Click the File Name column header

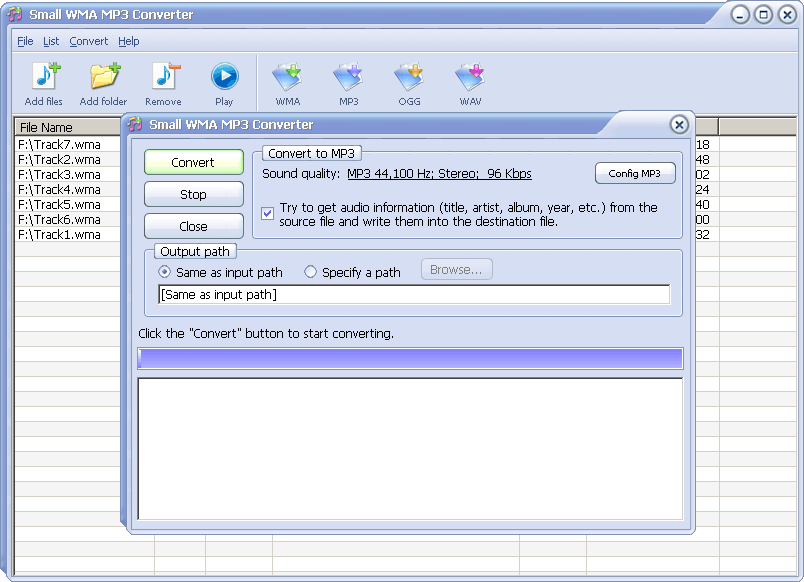click(68, 127)
